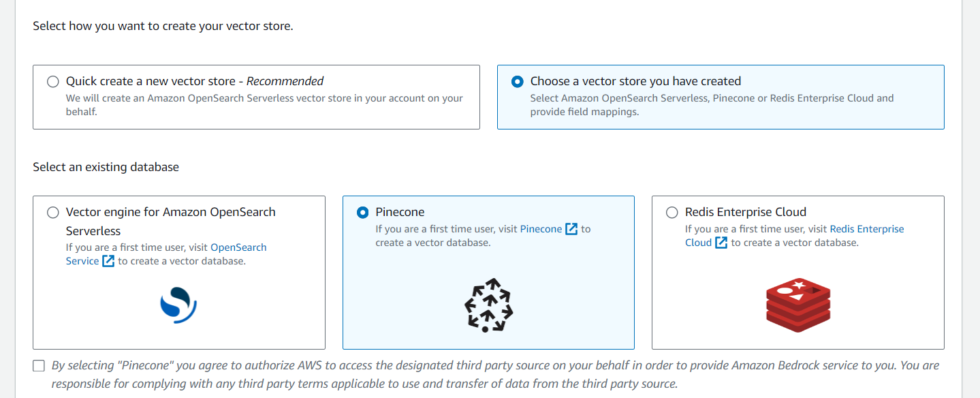Click the Pinecone arrows logo
Image resolution: width=980 pixels, height=398 pixels.
(488, 305)
